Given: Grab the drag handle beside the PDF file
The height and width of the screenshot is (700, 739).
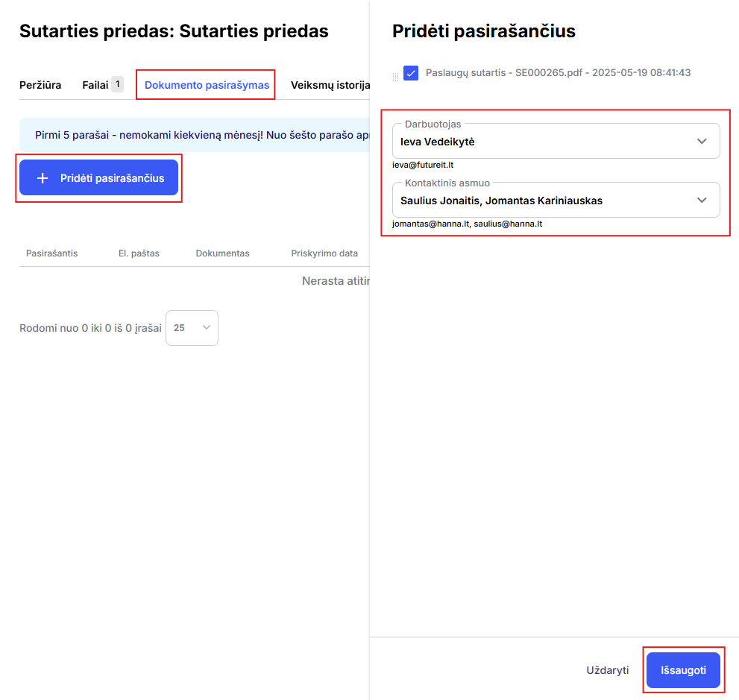Looking at the screenshot, I should 395,77.
